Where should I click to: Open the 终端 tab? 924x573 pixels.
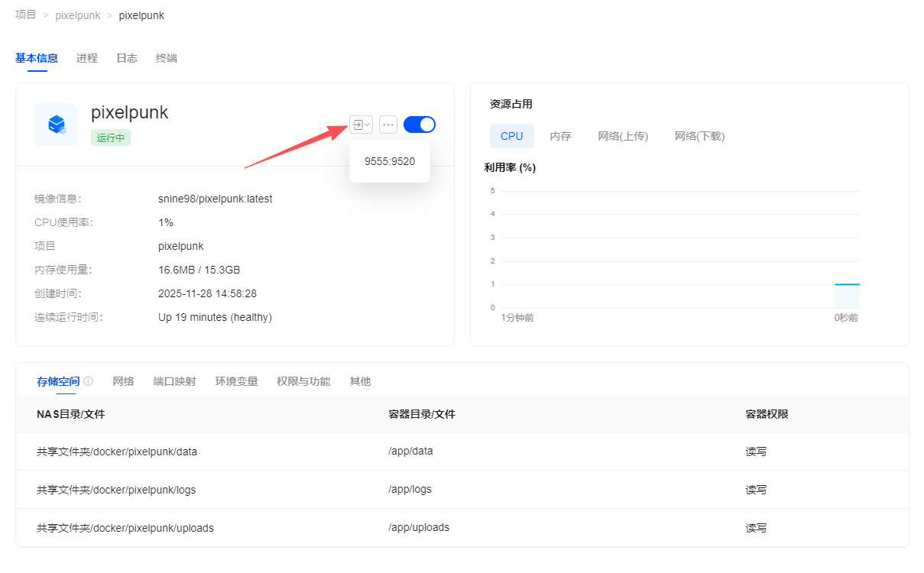tap(167, 58)
